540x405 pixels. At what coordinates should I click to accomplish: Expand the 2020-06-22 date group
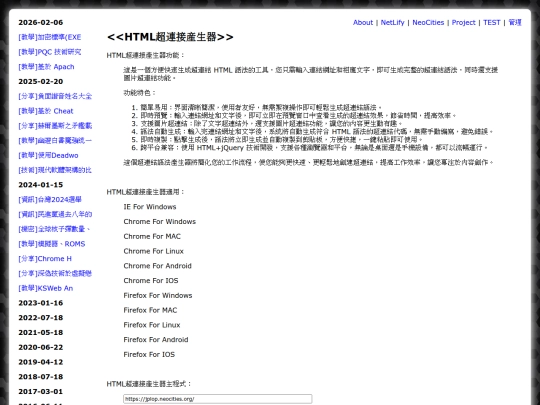41,347
